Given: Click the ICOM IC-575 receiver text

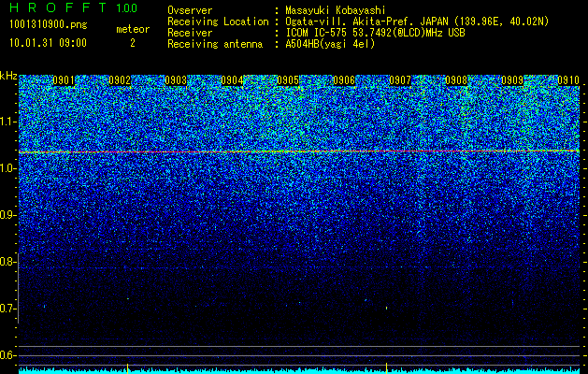Looking at the screenshot, I should point(375,33).
